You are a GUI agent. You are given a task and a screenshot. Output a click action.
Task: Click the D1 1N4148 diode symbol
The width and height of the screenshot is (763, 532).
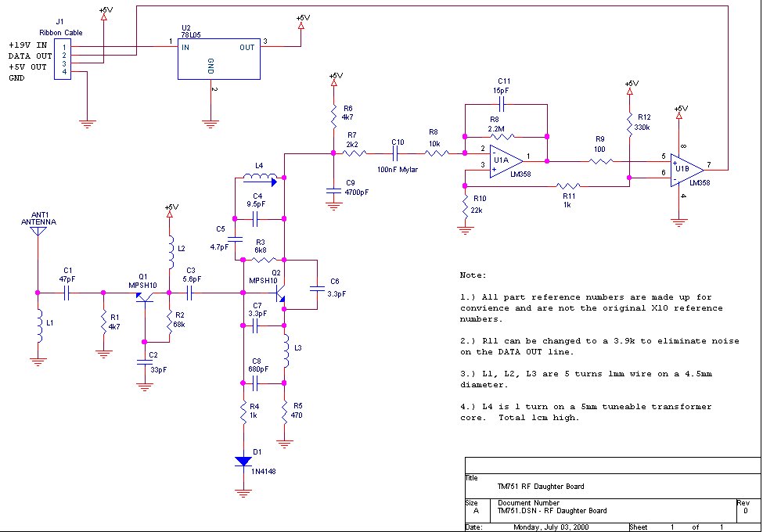click(x=243, y=461)
